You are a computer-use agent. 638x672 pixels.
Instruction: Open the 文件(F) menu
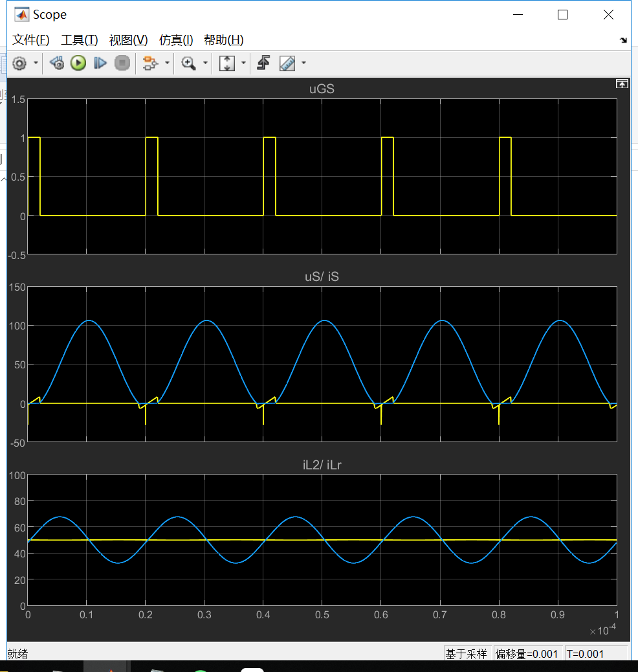tap(31, 40)
